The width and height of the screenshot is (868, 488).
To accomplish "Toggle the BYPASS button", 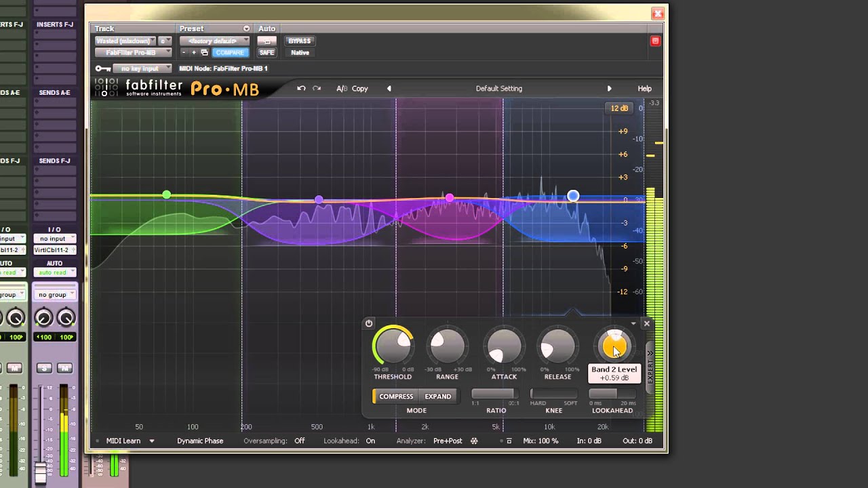I will (x=300, y=41).
